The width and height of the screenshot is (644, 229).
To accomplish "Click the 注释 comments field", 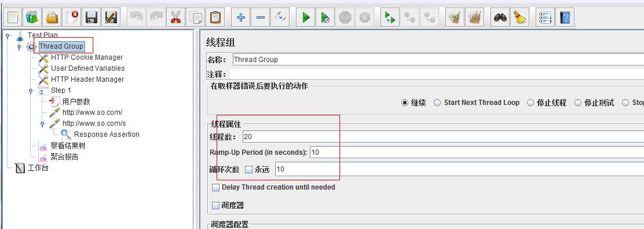I will tap(437, 74).
